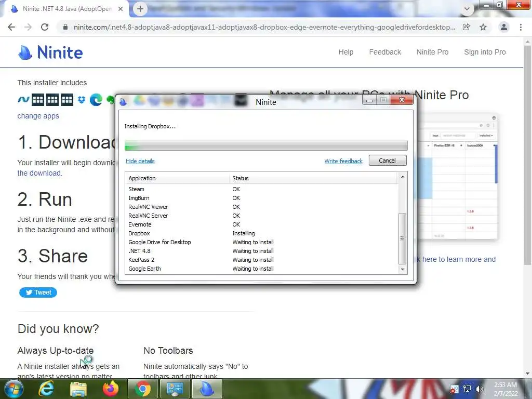Click Sign into Pro
Screen dimensions: 532x399
tap(485, 52)
